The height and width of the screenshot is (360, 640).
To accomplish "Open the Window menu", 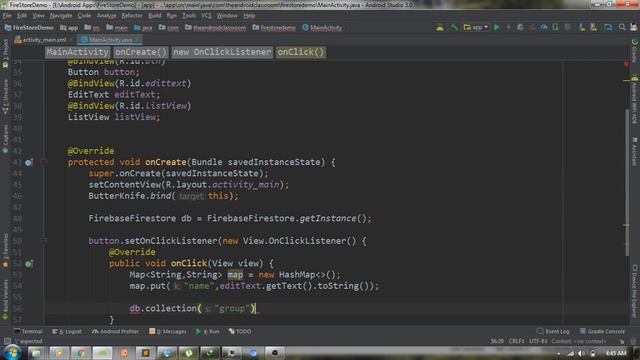I will coord(227,16).
